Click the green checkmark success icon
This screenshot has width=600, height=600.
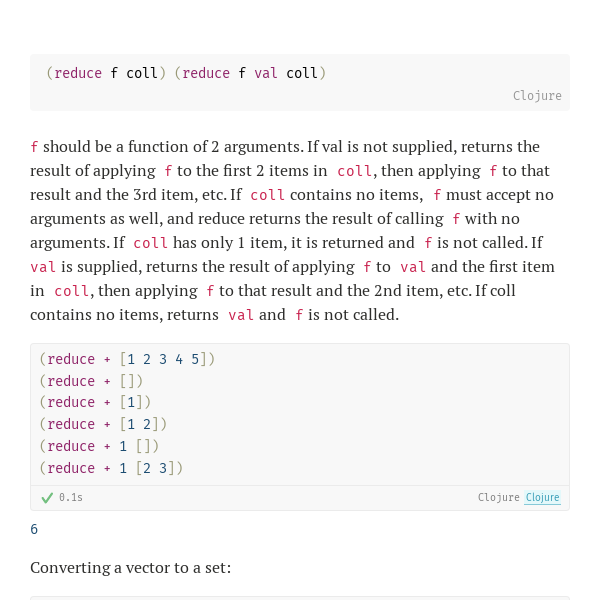click(x=47, y=497)
